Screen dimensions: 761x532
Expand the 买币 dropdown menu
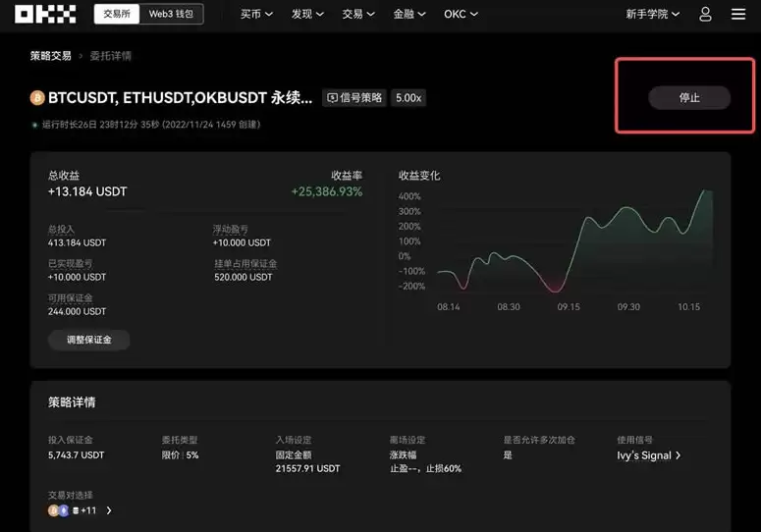[255, 15]
